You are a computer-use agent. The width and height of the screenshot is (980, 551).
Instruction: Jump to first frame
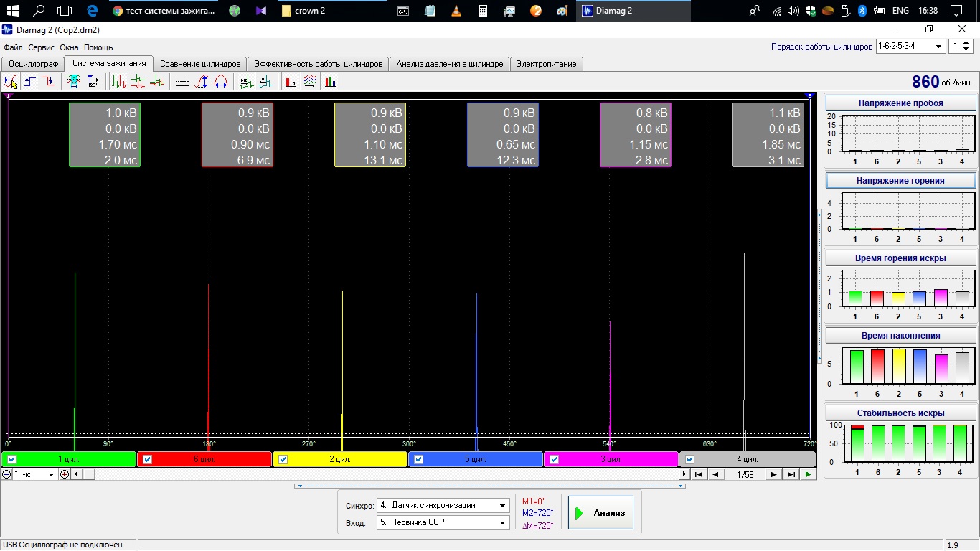coord(699,474)
